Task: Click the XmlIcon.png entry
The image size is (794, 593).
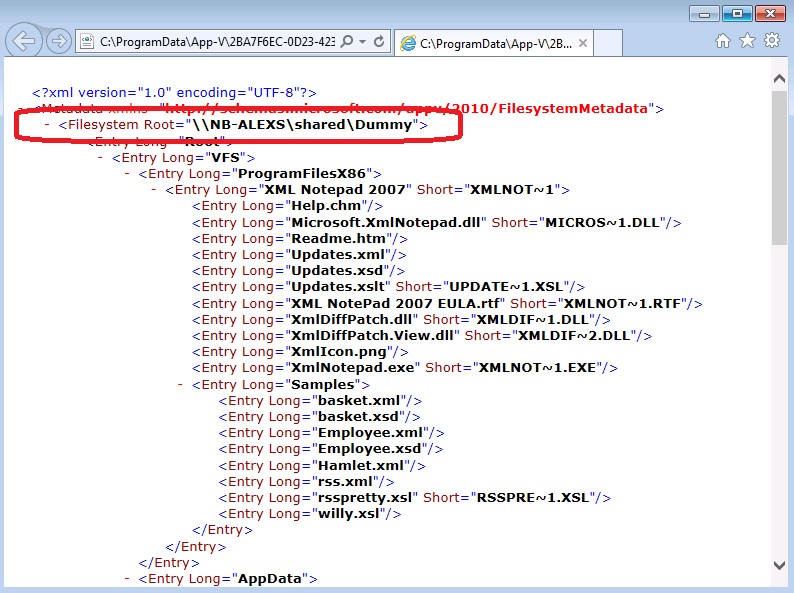Action: pyautogui.click(x=300, y=352)
